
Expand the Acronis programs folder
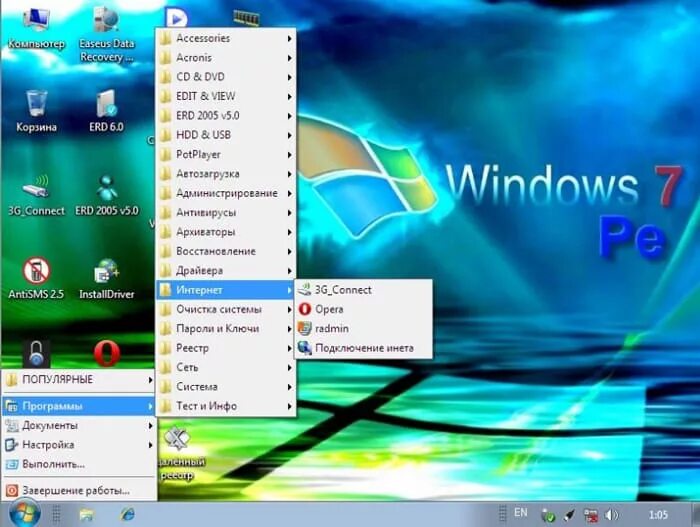pos(226,58)
